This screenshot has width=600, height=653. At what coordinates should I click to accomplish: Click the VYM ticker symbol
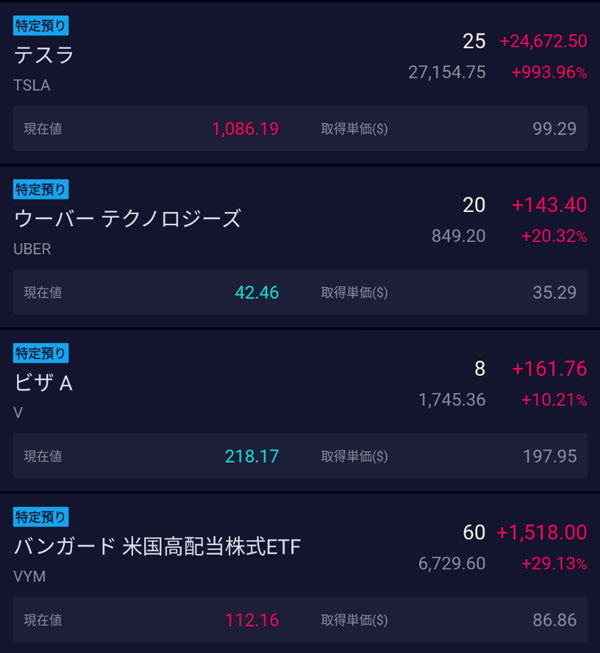(x=30, y=577)
